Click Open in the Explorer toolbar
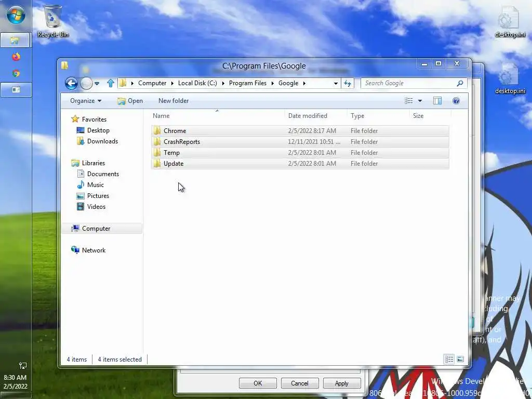The height and width of the screenshot is (399, 532). click(130, 101)
